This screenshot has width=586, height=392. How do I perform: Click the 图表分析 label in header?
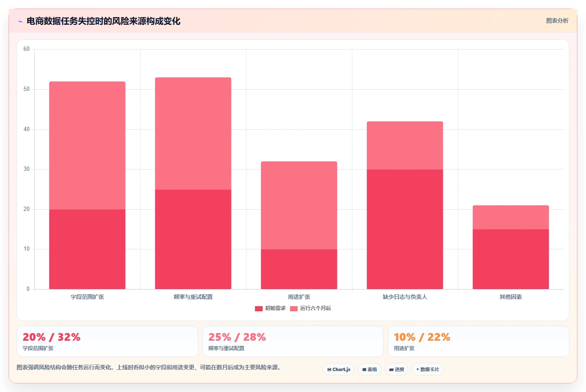(x=557, y=20)
